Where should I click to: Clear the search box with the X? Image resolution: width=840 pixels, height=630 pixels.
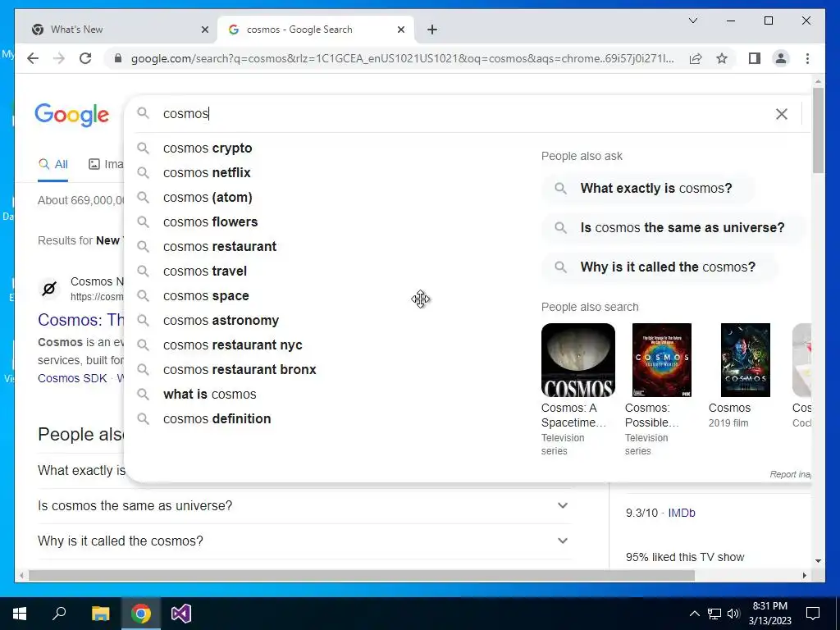coord(782,113)
